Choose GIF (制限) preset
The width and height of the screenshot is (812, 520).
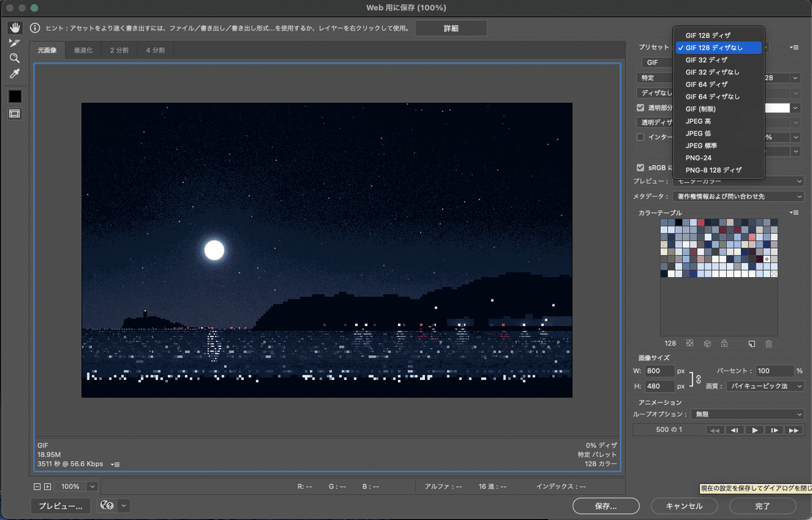click(x=719, y=108)
